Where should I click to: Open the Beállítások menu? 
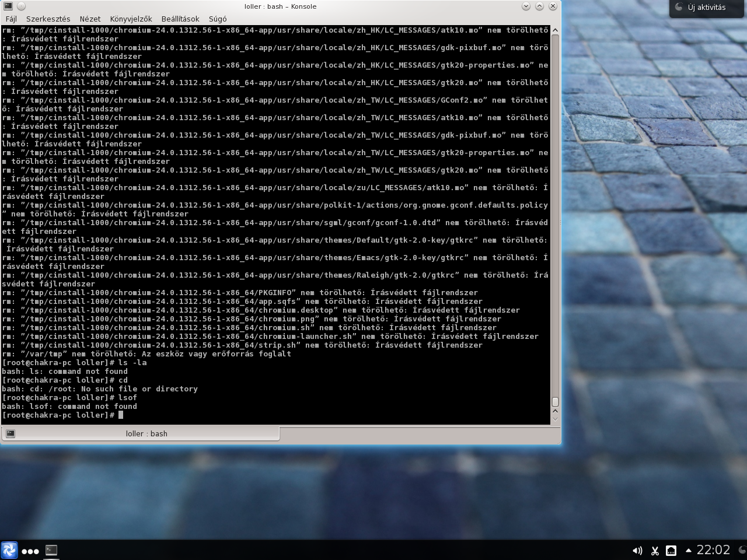[x=180, y=19]
